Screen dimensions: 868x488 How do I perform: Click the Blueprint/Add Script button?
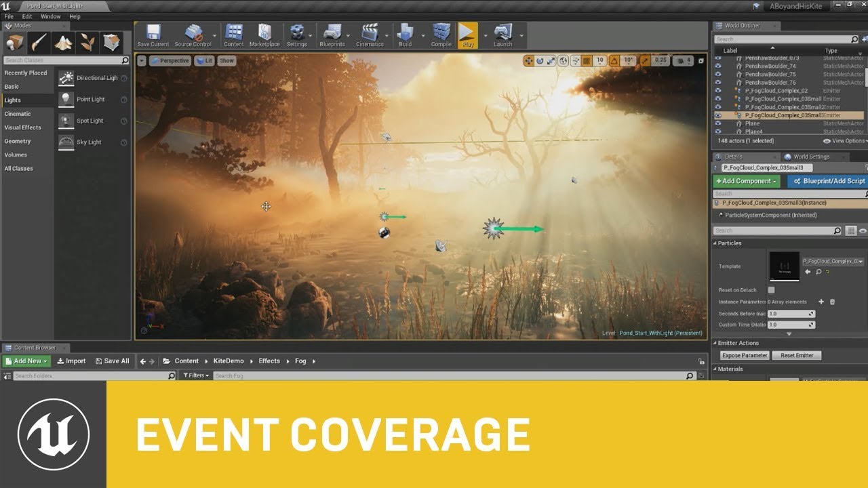[x=828, y=181]
